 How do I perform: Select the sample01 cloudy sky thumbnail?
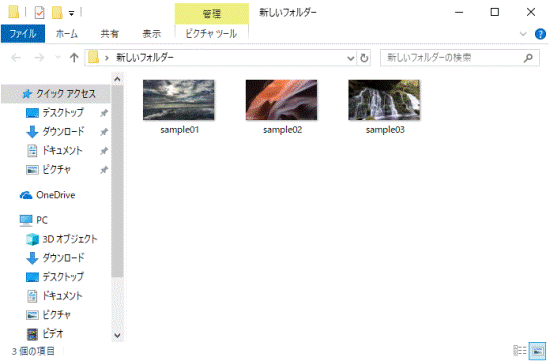[x=179, y=100]
